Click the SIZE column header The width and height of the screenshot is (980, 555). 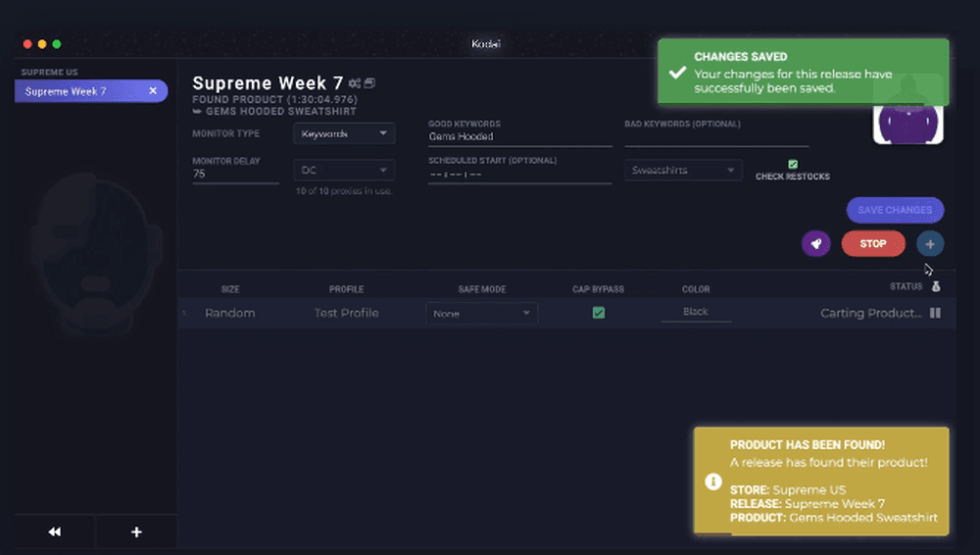pyautogui.click(x=230, y=289)
